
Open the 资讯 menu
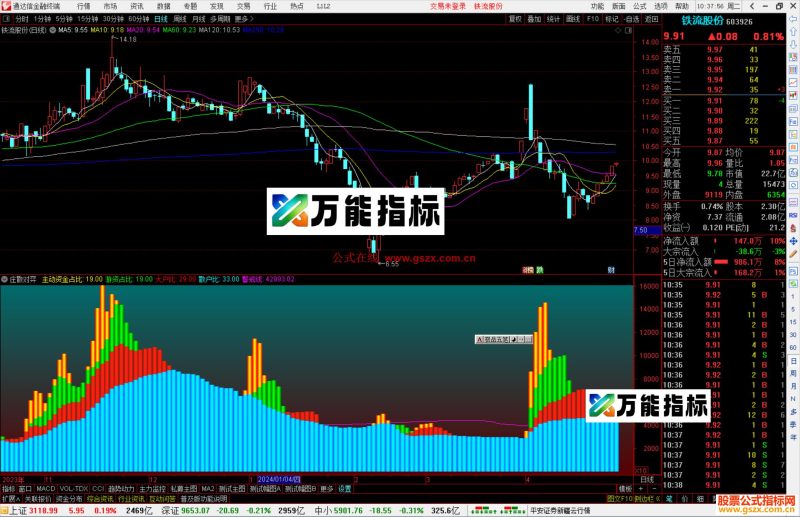click(x=137, y=6)
